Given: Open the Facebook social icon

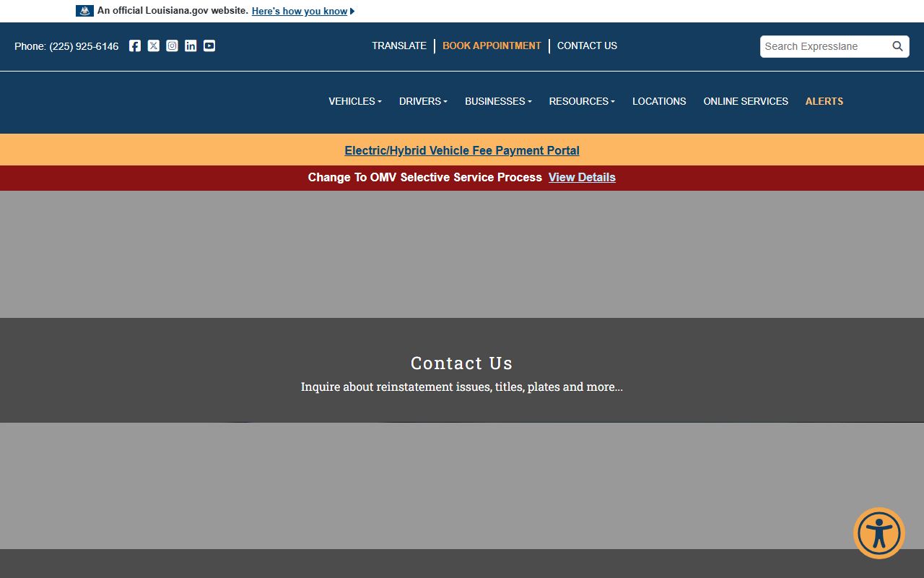Looking at the screenshot, I should click(x=135, y=46).
